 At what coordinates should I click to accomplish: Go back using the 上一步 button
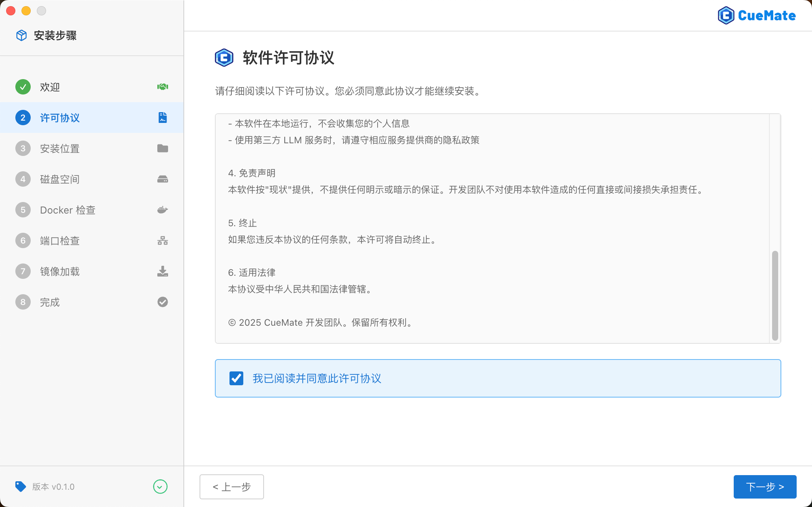coord(231,487)
